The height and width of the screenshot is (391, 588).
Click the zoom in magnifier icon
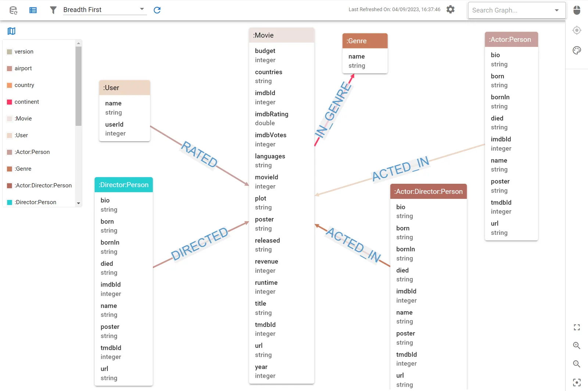[577, 345]
